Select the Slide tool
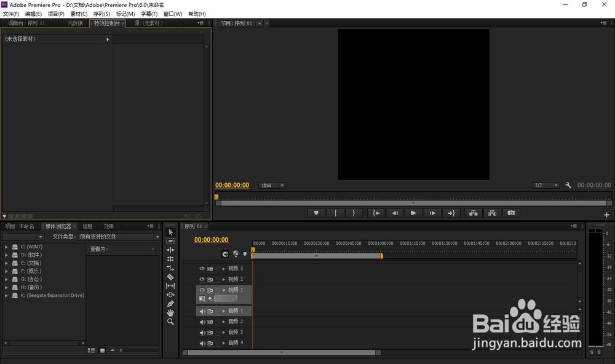 (x=170, y=295)
